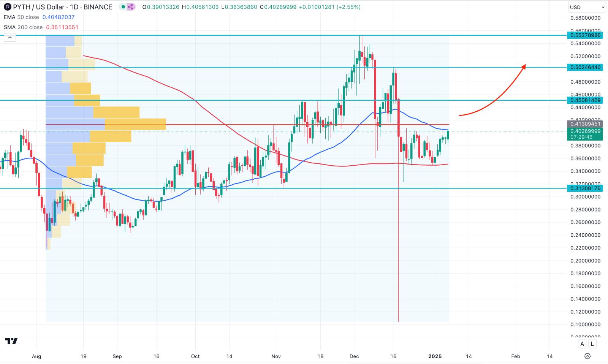Select the EMA 50 close indicator label
608x364 pixels.
click(21, 17)
